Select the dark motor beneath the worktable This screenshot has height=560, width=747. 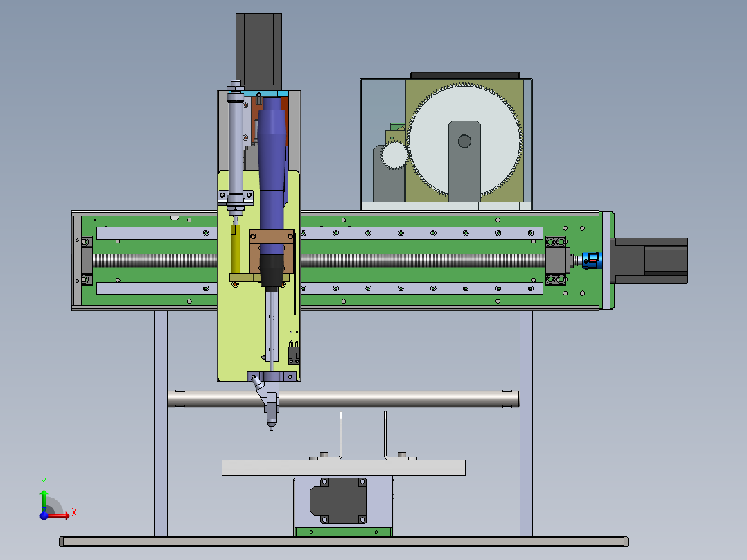coord(338,500)
